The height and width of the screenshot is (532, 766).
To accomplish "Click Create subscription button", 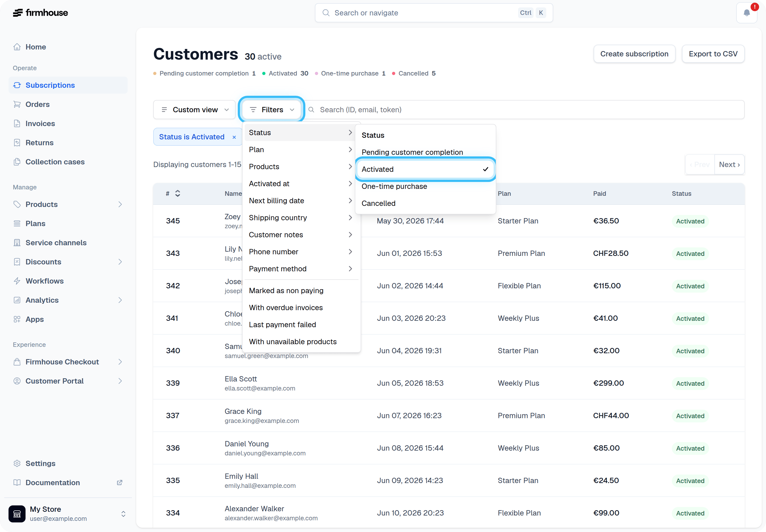I will (x=634, y=54).
